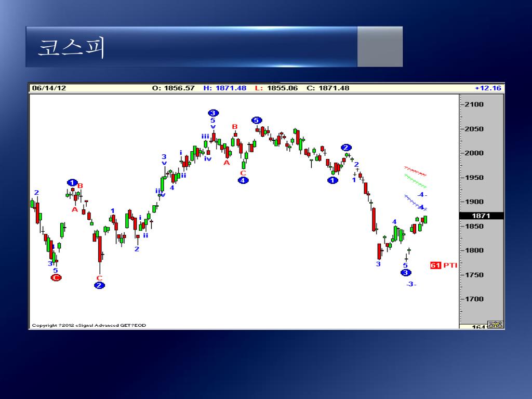Click the black 1871 current price marker

click(481, 216)
